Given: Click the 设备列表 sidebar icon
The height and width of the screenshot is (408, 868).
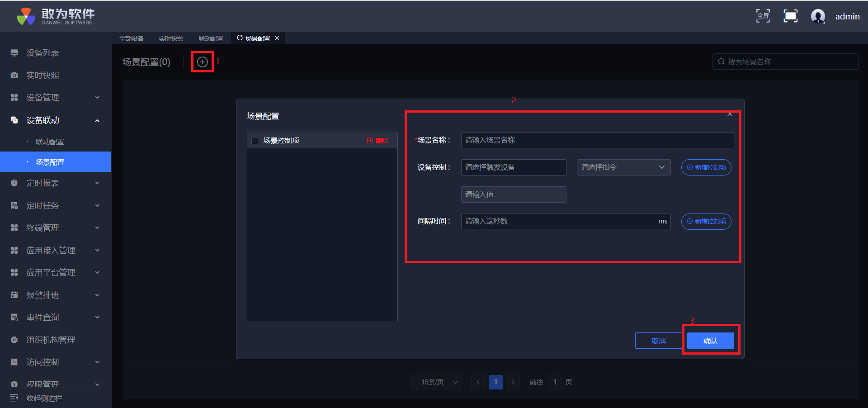Looking at the screenshot, I should point(14,53).
